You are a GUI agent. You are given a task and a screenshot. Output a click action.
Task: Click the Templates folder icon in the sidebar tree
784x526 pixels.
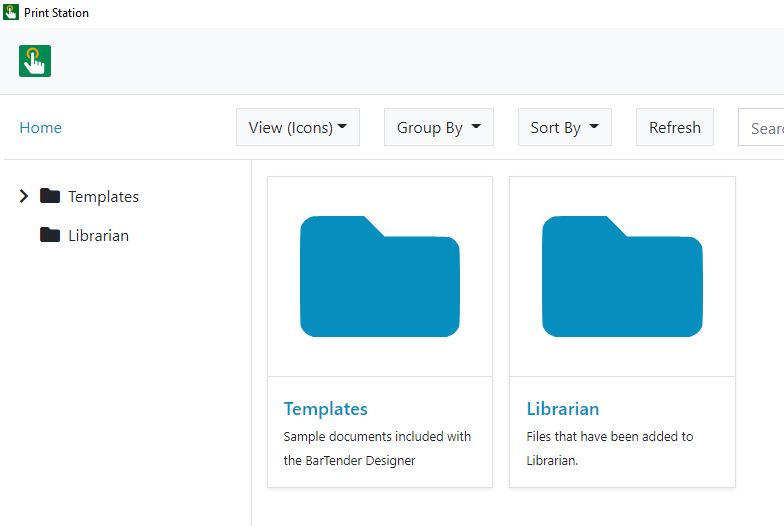[x=50, y=196]
